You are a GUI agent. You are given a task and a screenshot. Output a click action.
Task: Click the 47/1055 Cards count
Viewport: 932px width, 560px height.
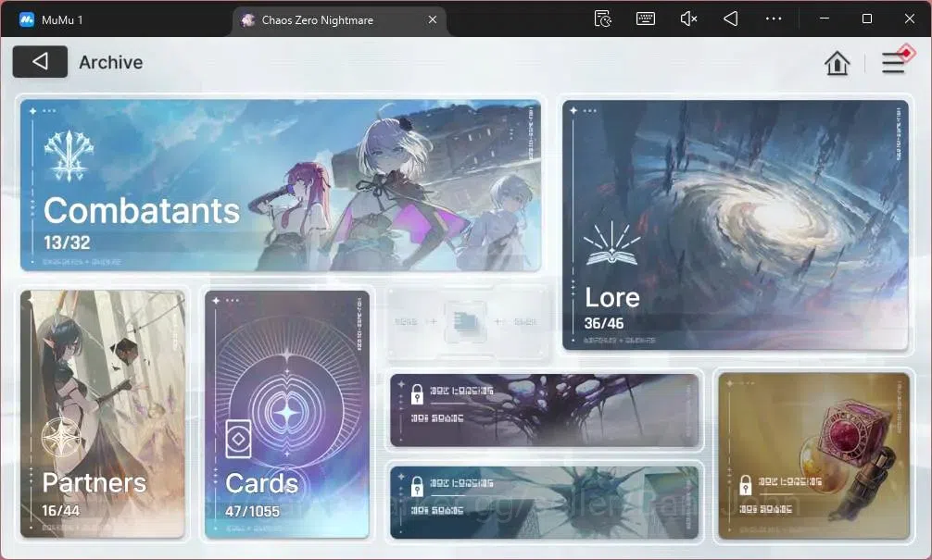(x=252, y=511)
